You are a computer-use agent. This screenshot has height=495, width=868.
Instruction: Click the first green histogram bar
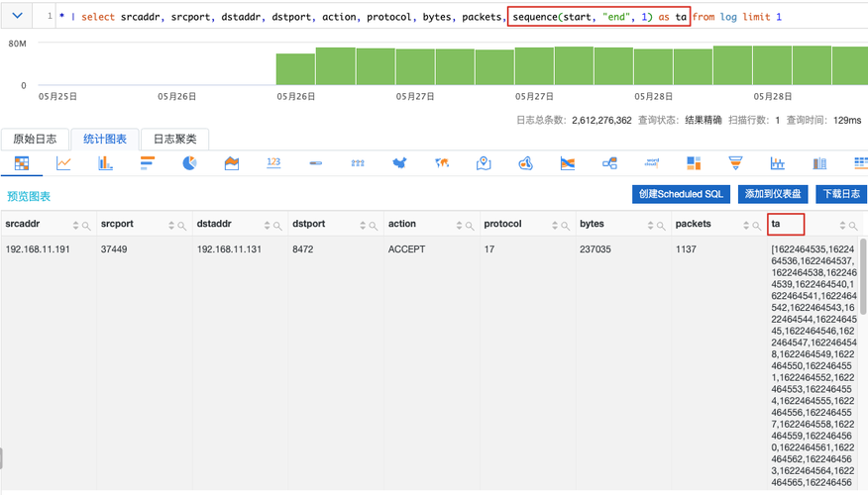(x=295, y=69)
